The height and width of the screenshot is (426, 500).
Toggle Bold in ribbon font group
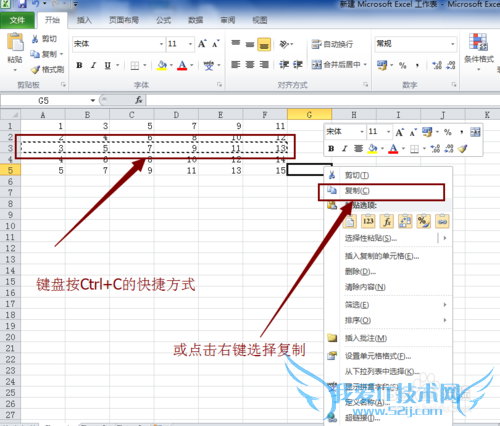(x=79, y=65)
